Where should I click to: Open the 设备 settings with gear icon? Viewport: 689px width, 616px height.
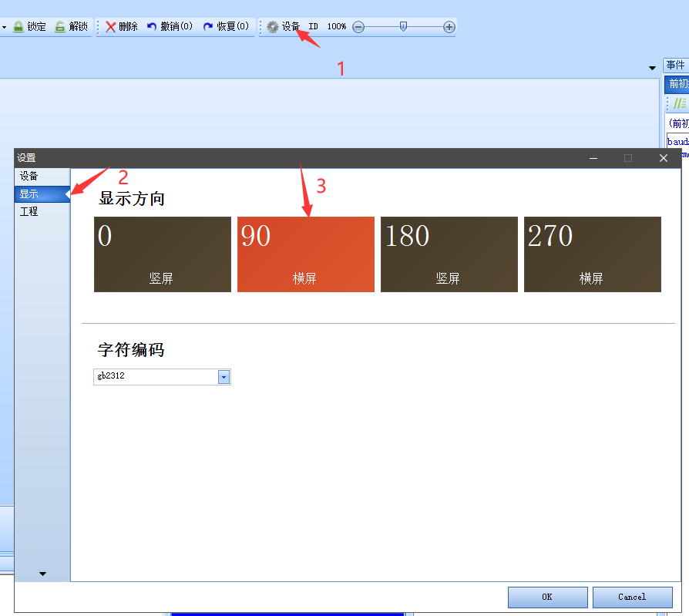click(x=283, y=25)
